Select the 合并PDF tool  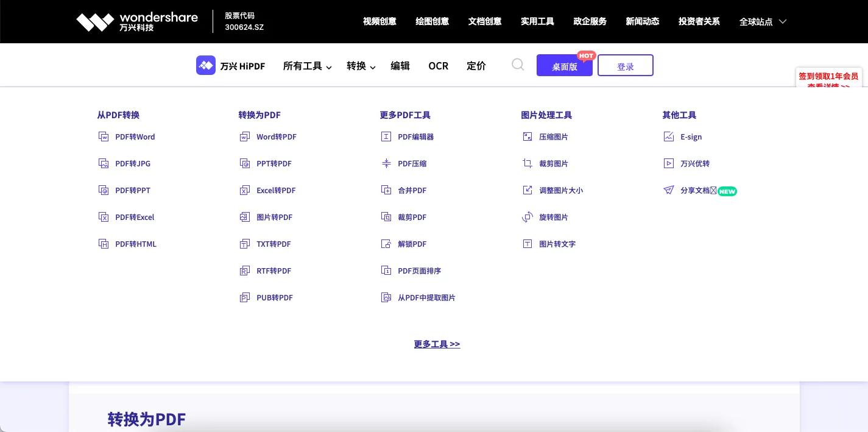pos(412,190)
